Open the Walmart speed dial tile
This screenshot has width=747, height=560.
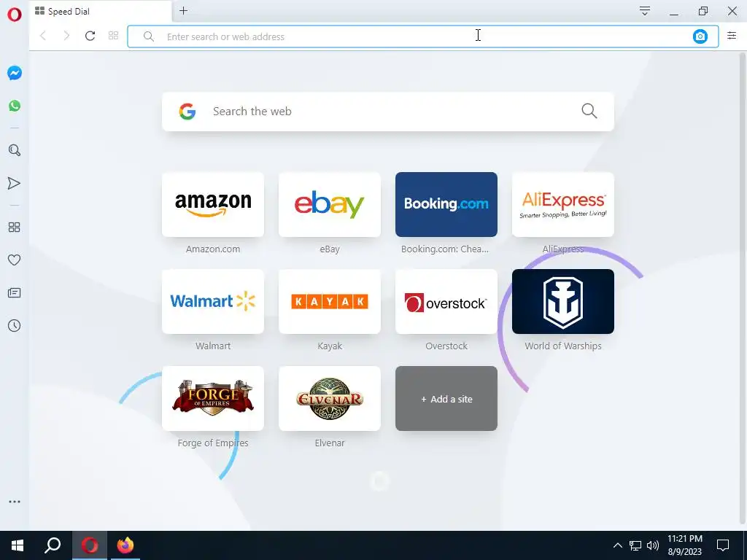pyautogui.click(x=213, y=301)
